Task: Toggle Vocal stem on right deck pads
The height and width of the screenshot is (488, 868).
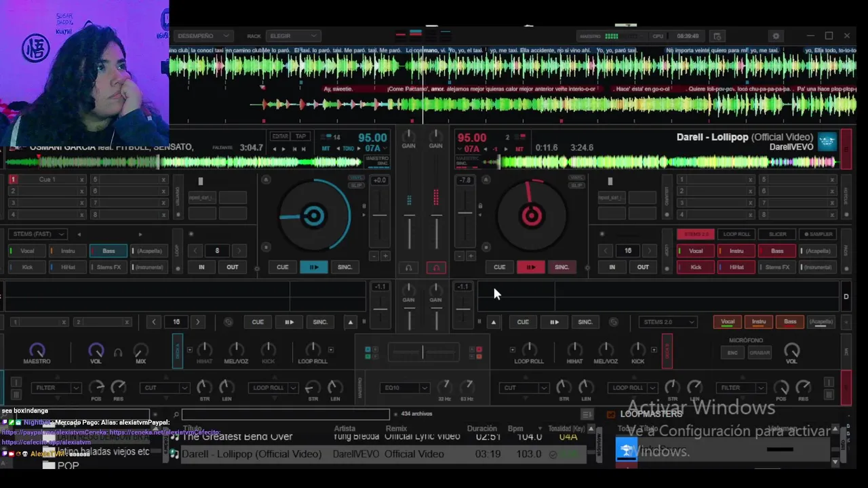Action: point(696,251)
